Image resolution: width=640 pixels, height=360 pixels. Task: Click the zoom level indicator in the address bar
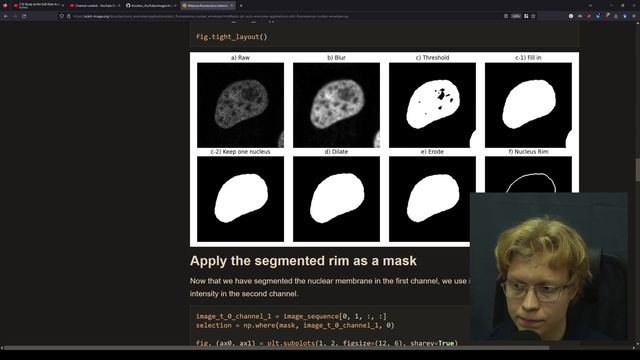click(x=516, y=16)
